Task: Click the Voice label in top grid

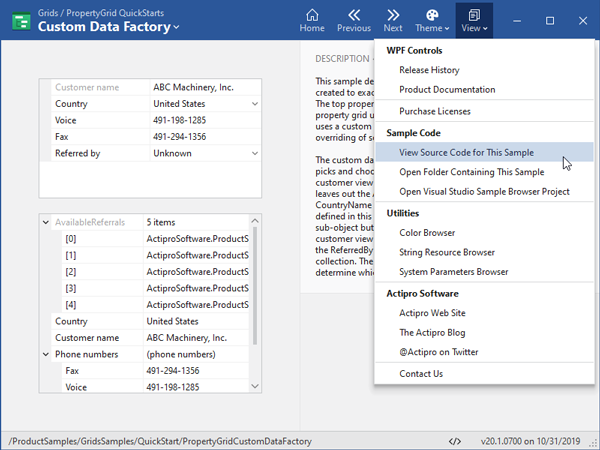Action: pyautogui.click(x=65, y=120)
